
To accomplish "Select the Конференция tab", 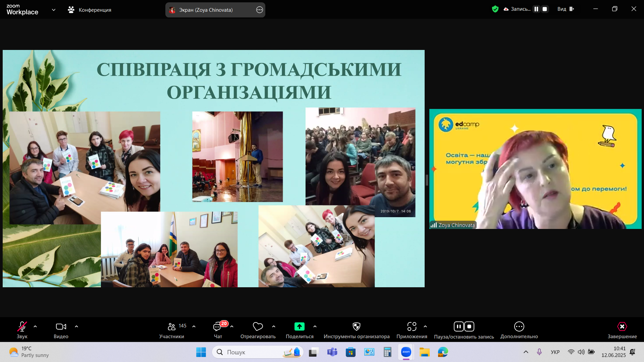I will point(90,10).
